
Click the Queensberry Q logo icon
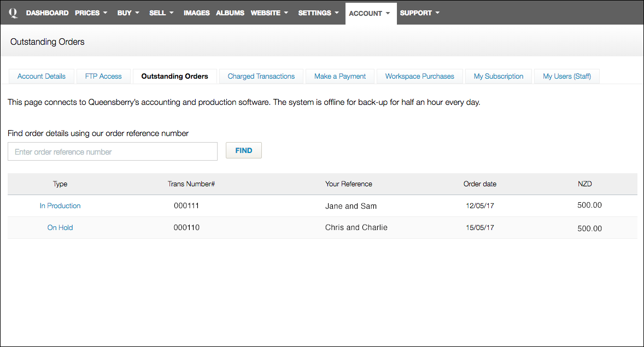click(13, 13)
